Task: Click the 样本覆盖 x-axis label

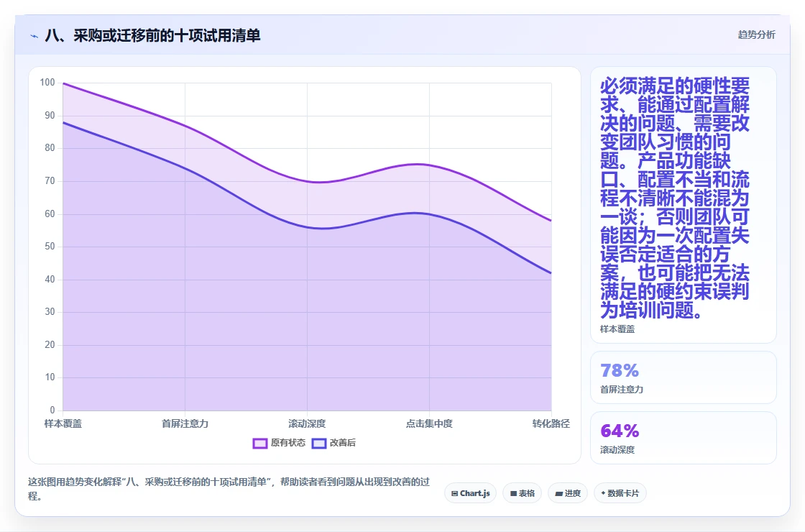Action: (x=63, y=423)
